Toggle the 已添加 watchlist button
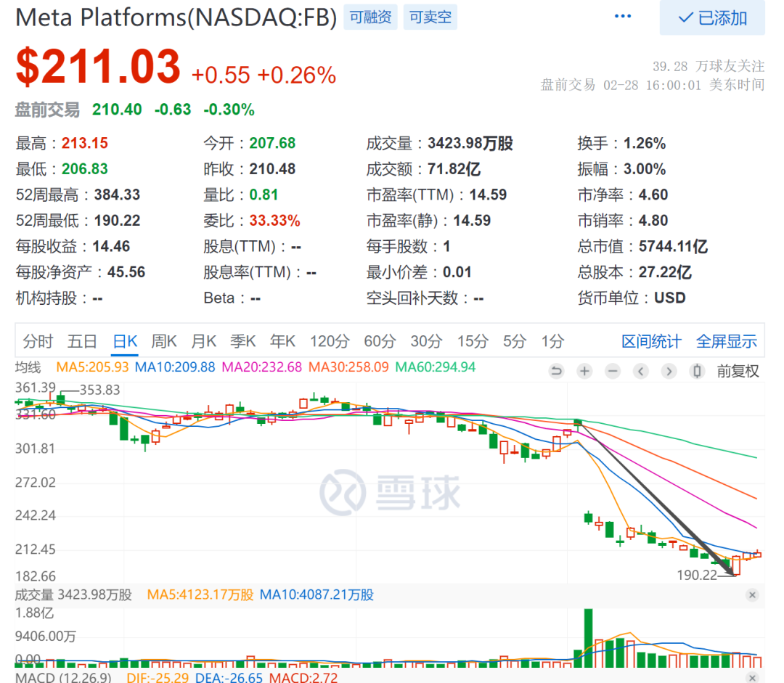The height and width of the screenshot is (683, 784). pos(711,18)
